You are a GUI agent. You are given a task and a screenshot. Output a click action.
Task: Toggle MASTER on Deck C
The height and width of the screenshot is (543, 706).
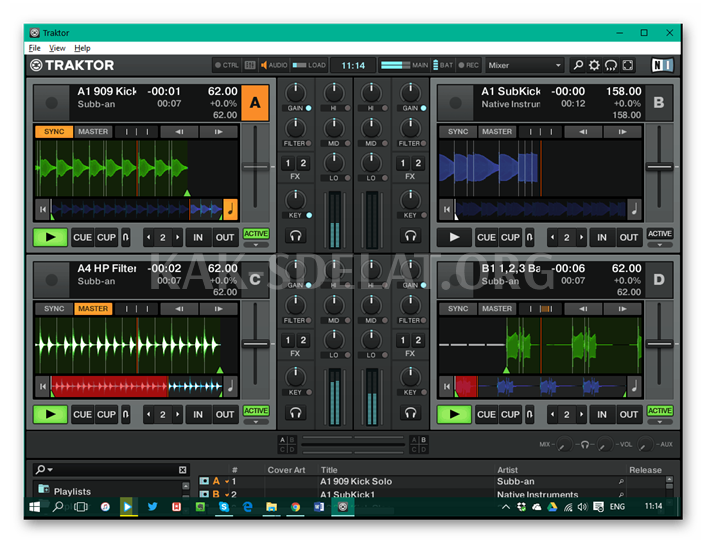[93, 308]
